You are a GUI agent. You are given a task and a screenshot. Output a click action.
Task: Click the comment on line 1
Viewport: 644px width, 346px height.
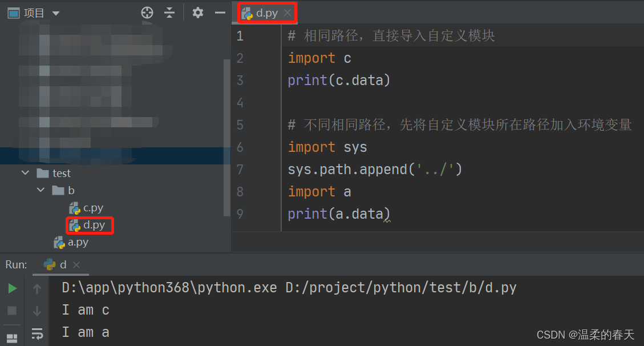click(x=391, y=36)
